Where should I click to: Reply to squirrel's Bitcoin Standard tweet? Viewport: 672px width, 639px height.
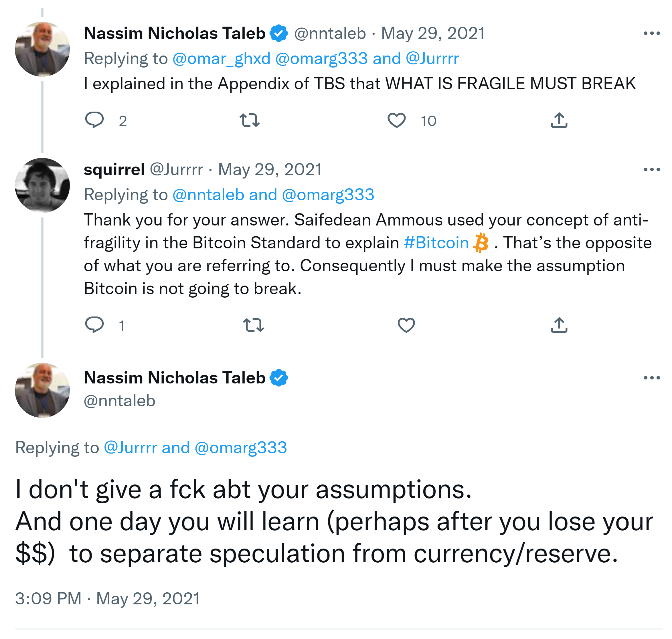[x=94, y=325]
